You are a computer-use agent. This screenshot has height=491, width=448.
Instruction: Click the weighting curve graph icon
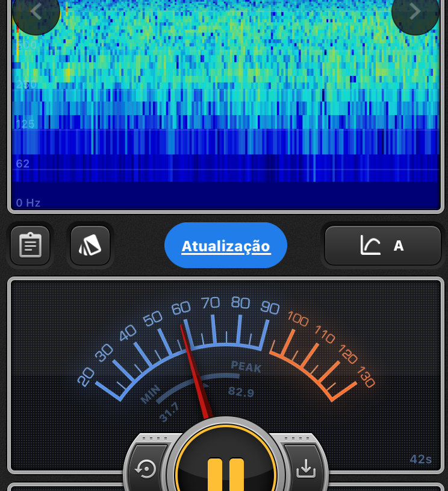[x=370, y=245]
